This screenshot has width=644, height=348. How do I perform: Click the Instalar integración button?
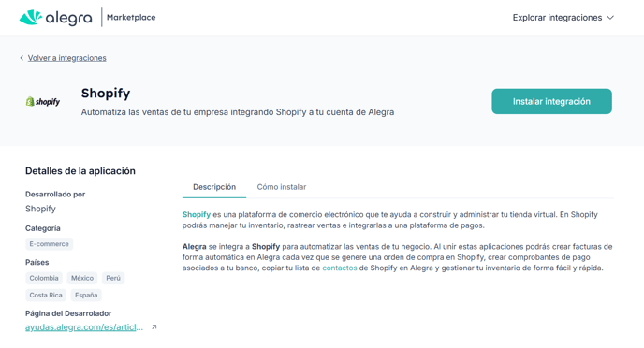pos(551,101)
